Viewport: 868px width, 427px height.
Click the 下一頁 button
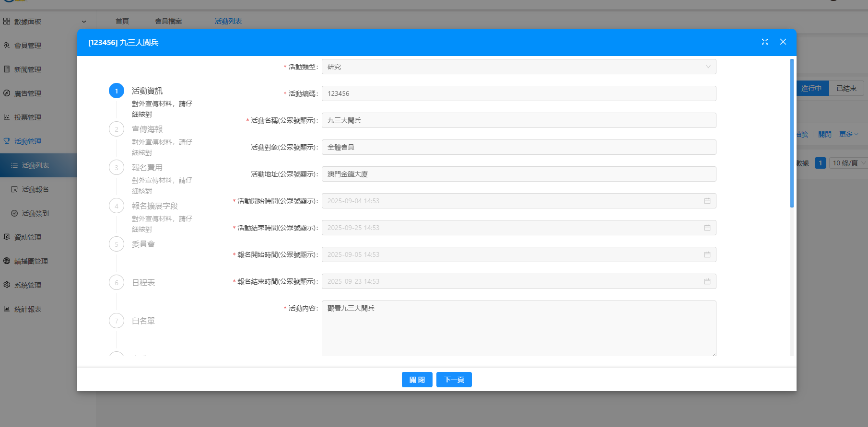coord(454,380)
